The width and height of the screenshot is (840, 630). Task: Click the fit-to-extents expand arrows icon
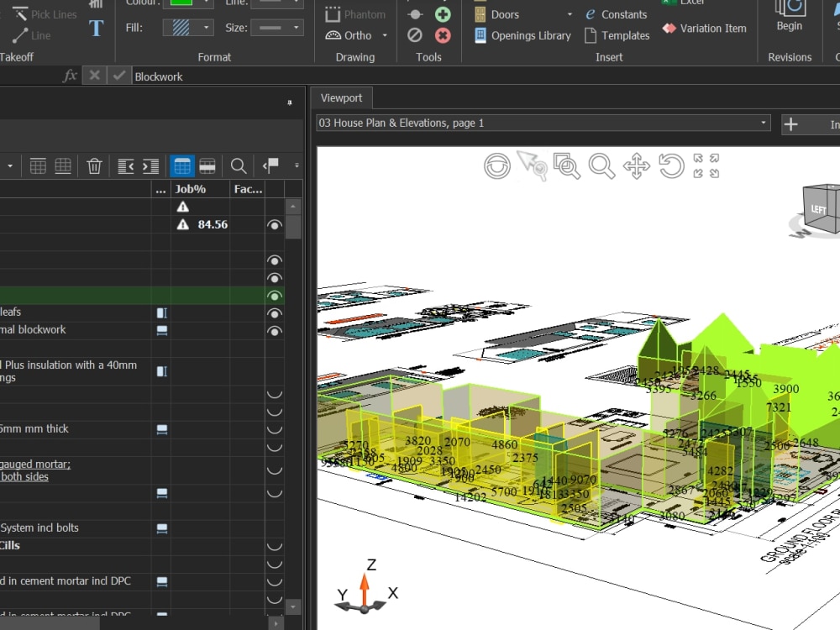[706, 165]
